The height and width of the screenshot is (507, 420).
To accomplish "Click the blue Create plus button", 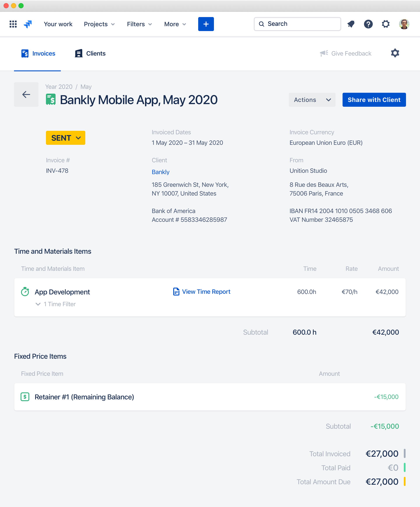I will click(x=206, y=24).
